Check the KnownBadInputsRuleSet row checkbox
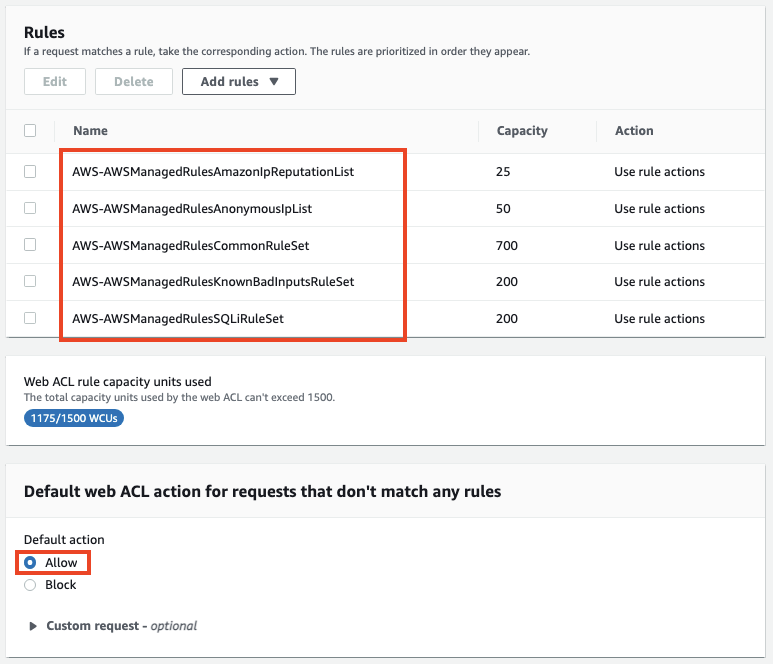Screen dimensions: 773x664 coord(30,281)
